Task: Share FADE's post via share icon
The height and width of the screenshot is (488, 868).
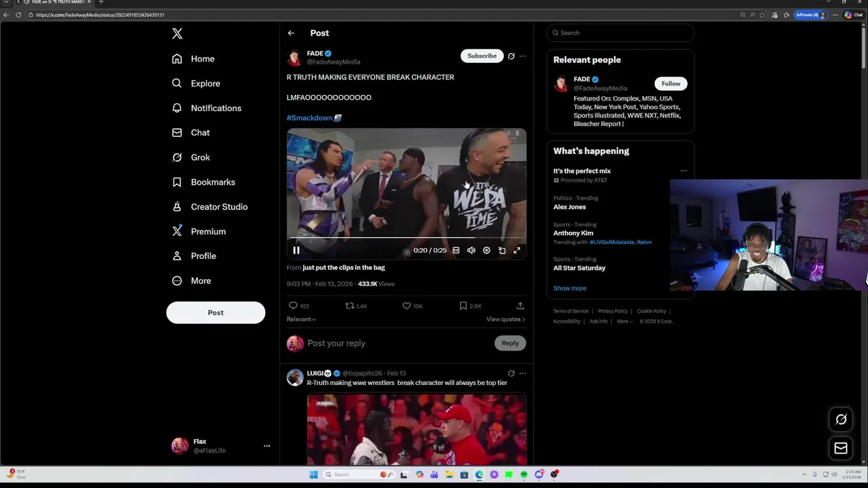Action: [x=520, y=306]
